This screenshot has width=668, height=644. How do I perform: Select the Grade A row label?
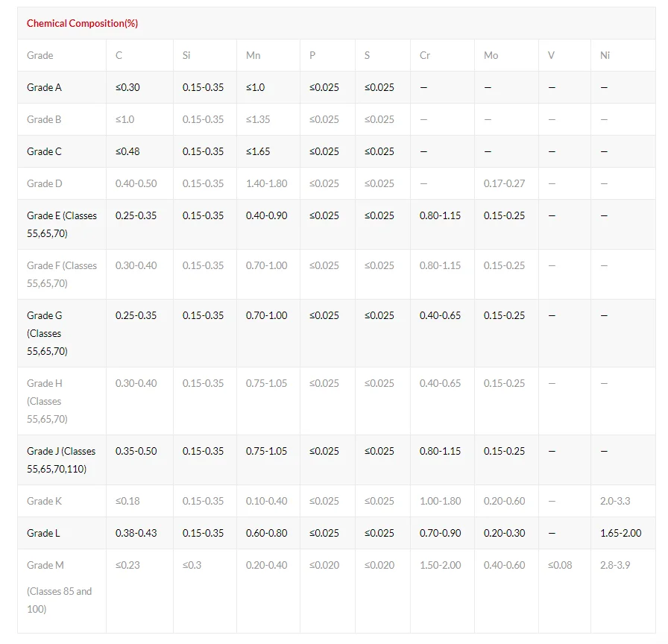[44, 87]
